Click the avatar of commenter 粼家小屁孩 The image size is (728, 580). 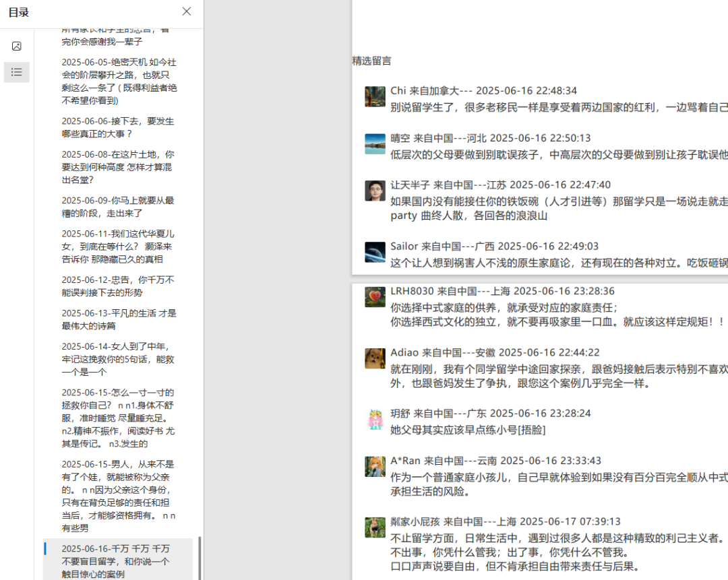(x=375, y=527)
